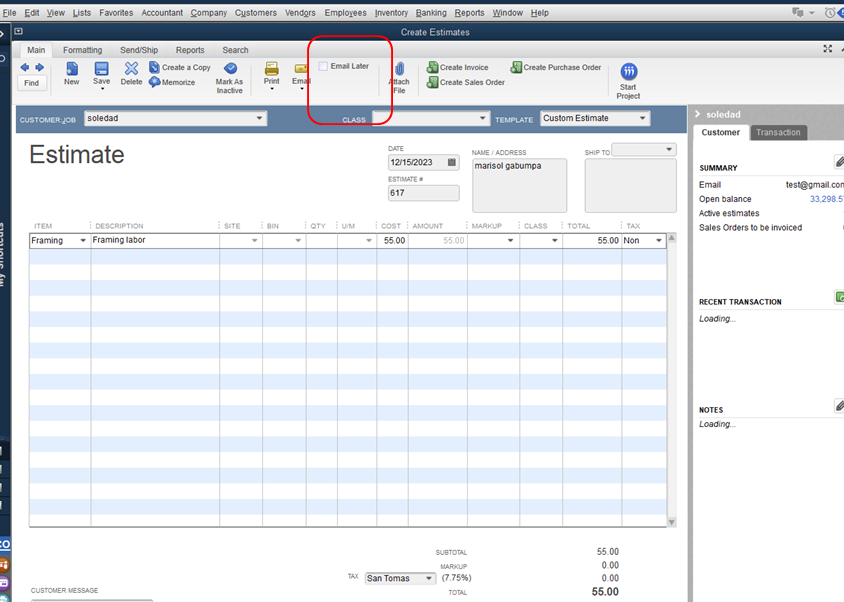Open the San Tomas tax dropdown
The height and width of the screenshot is (602, 844).
coord(428,578)
